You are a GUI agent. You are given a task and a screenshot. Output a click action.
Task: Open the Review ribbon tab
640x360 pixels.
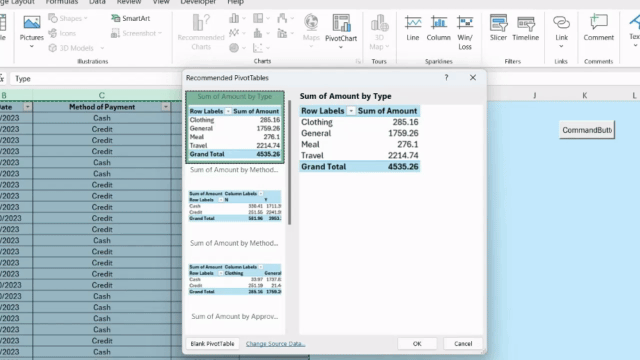(129, 2)
